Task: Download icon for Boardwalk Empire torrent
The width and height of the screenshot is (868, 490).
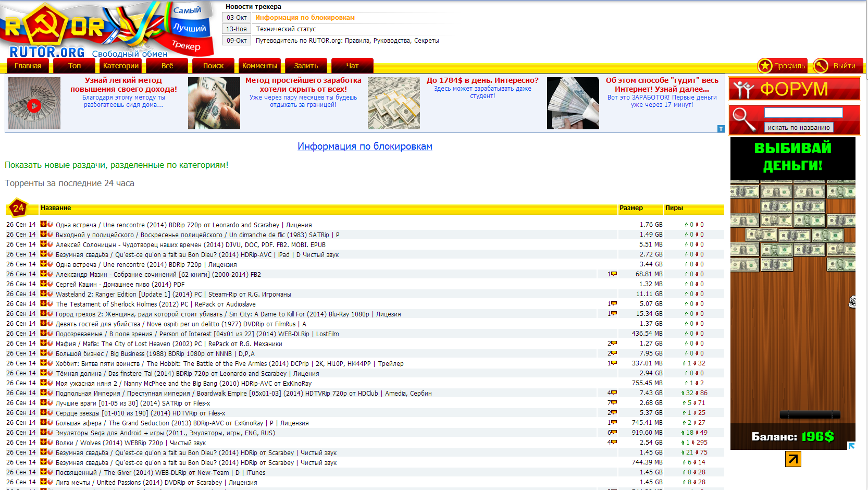Action: tap(43, 393)
